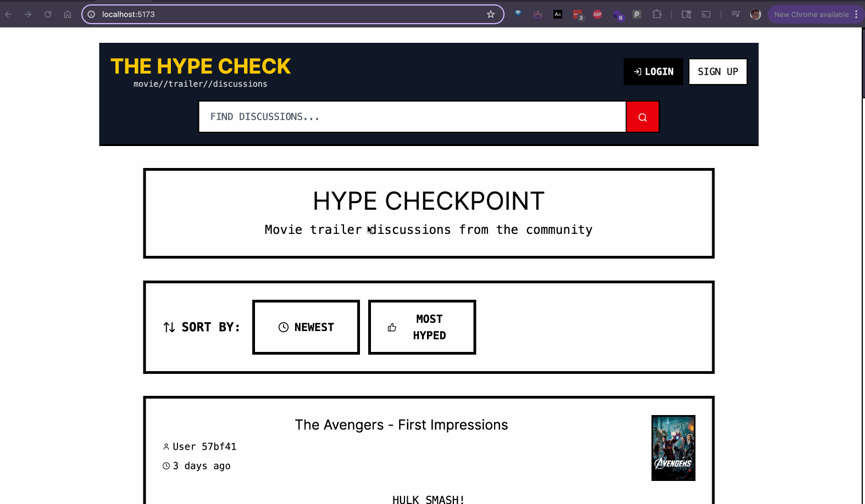The height and width of the screenshot is (504, 865).
Task: Click the movie//trailer//discussions tagline
Action: (x=201, y=84)
